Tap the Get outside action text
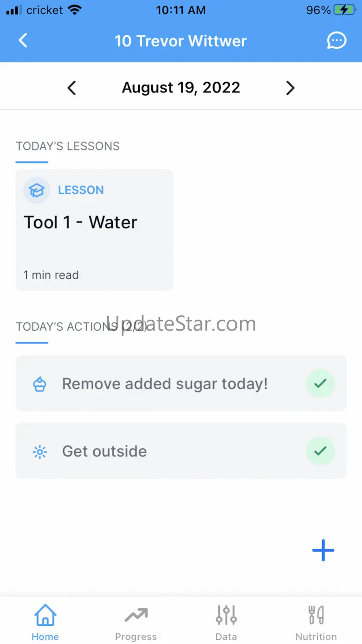 (x=104, y=451)
